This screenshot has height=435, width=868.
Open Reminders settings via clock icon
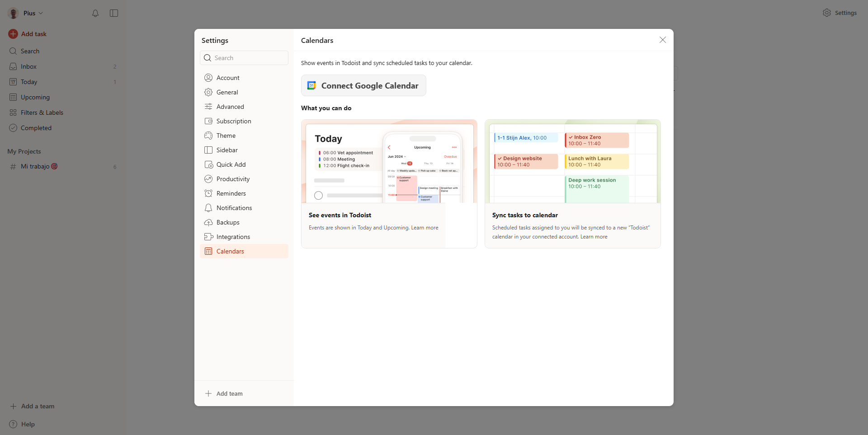tap(208, 193)
